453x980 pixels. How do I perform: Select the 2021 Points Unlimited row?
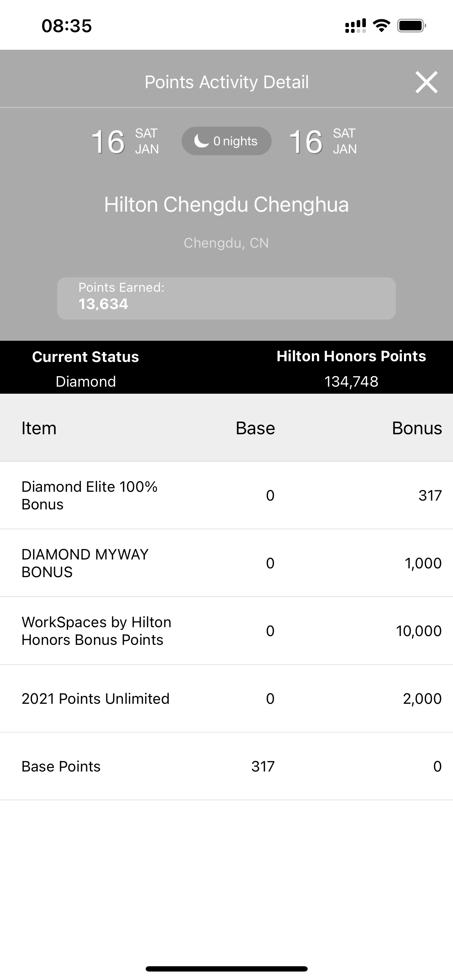[x=226, y=698]
